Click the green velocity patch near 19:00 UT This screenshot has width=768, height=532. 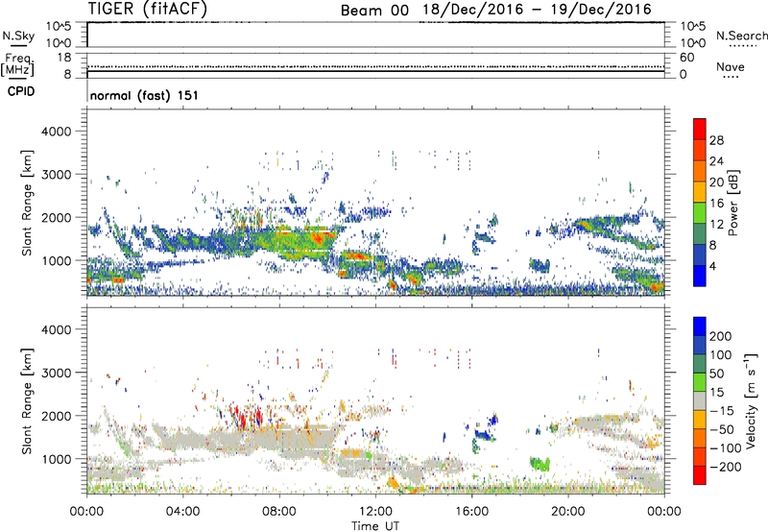coord(540,463)
